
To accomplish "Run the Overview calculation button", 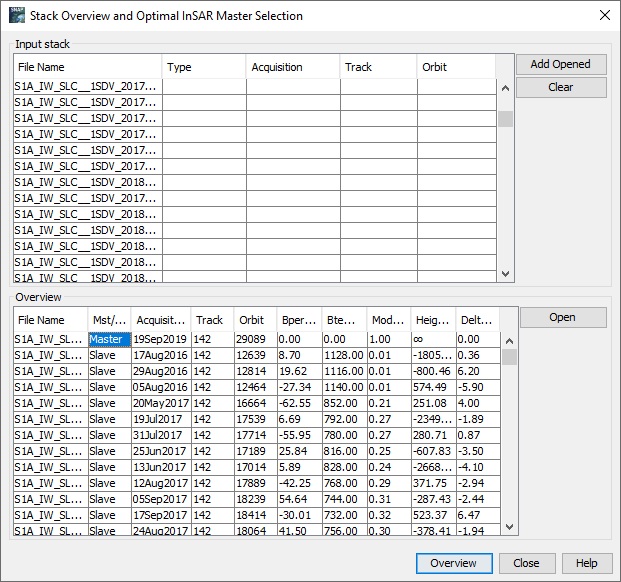I will coord(454,563).
